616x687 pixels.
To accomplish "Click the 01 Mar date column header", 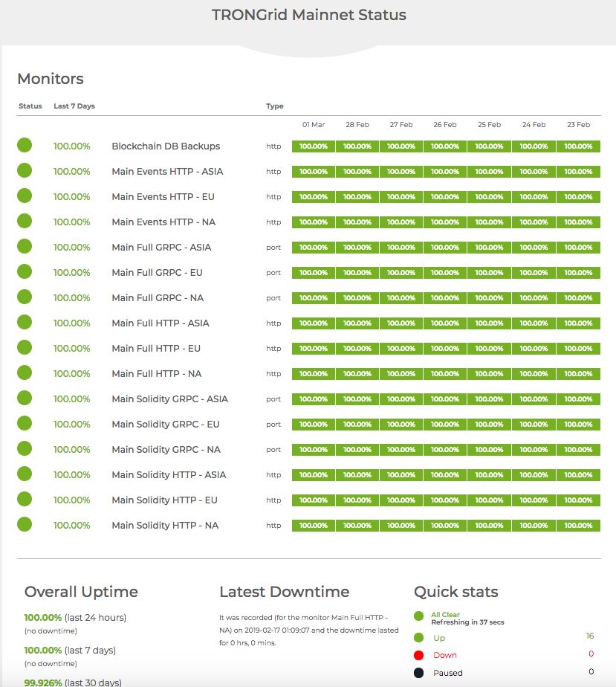I will (314, 125).
